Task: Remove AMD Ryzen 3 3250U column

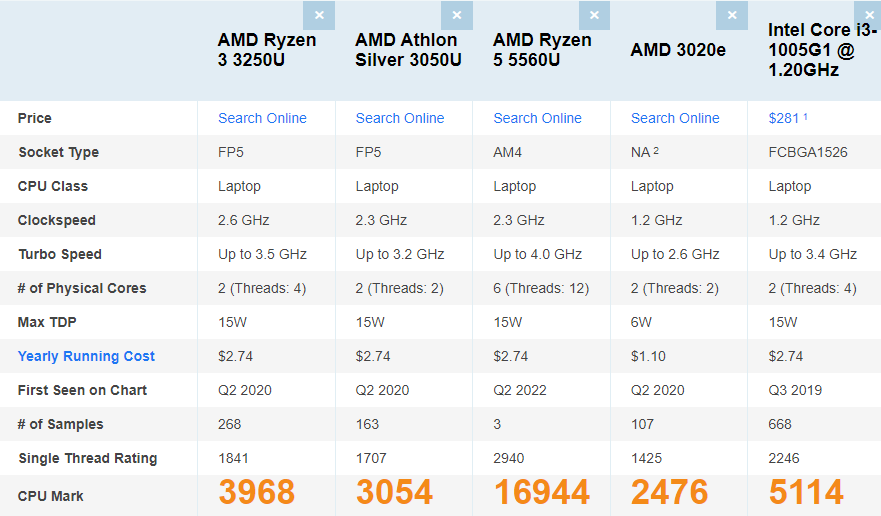Action: (x=319, y=16)
